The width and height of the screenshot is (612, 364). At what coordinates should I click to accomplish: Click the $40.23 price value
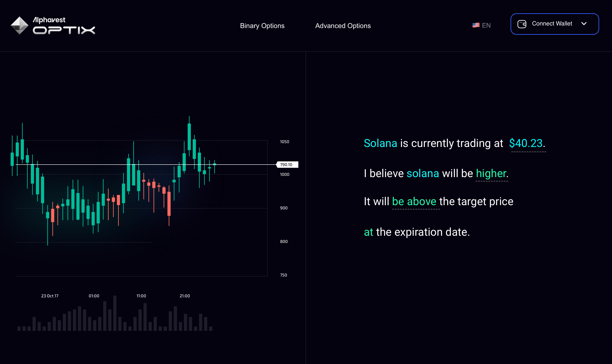(526, 143)
